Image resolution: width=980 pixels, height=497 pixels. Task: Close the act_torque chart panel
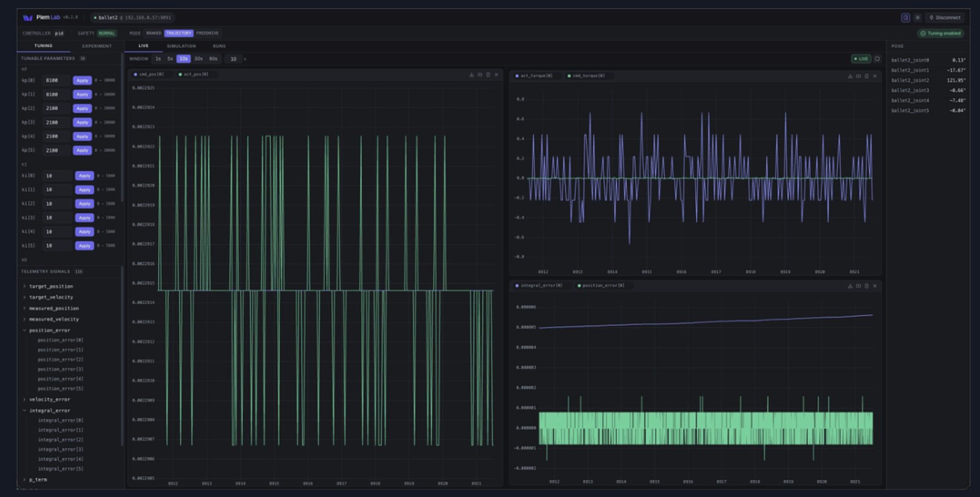(875, 76)
